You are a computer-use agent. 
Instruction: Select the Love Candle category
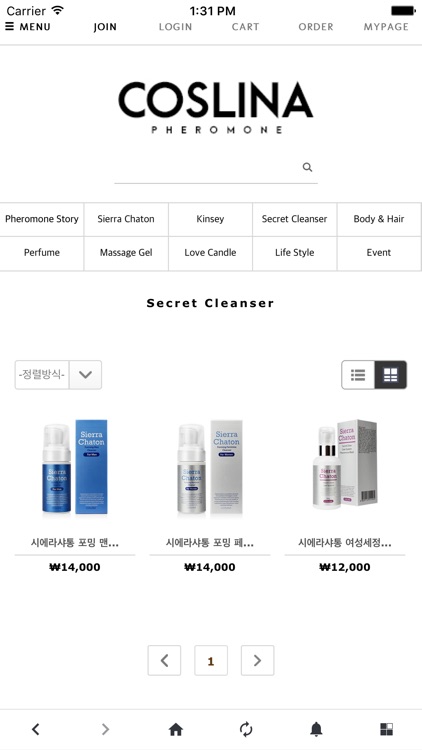pos(211,253)
